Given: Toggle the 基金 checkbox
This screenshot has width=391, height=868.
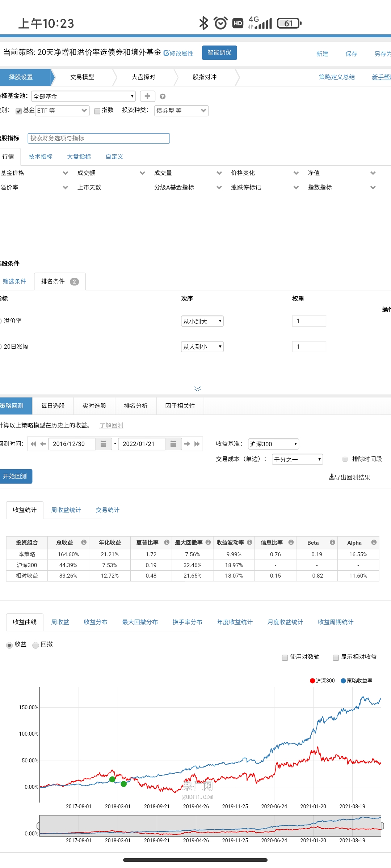Looking at the screenshot, I should (19, 111).
